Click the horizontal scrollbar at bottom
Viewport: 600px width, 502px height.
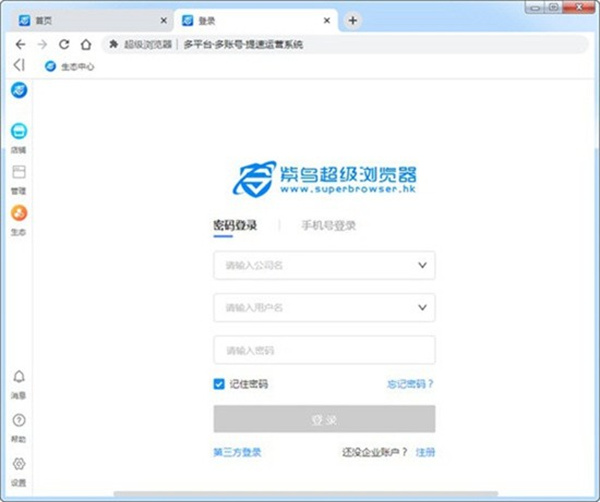point(306,494)
